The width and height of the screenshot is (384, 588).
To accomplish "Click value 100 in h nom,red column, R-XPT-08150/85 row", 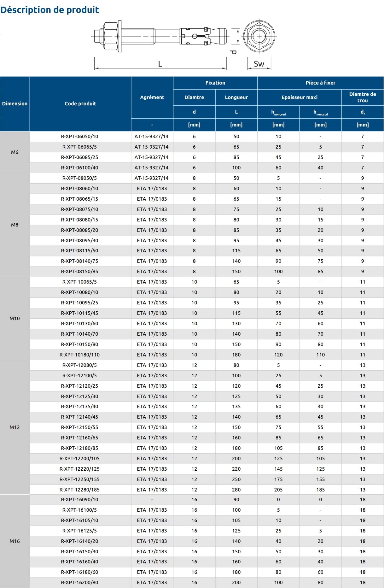I will coord(278,271).
